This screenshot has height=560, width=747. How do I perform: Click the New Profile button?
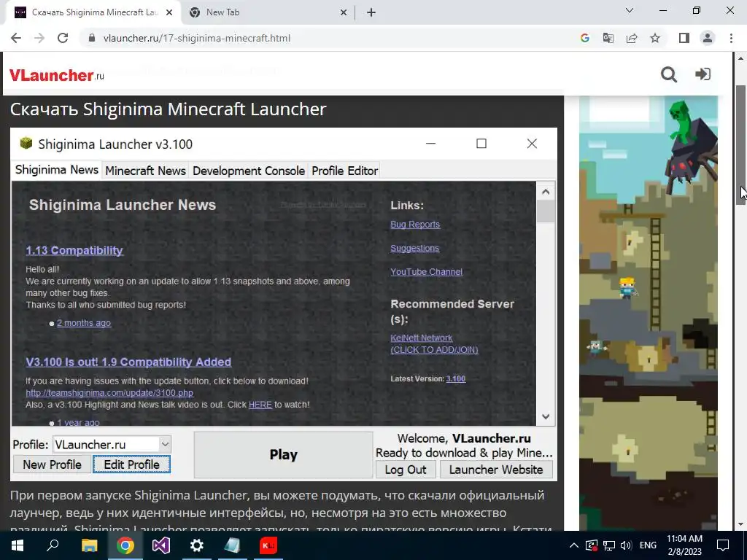(x=52, y=464)
